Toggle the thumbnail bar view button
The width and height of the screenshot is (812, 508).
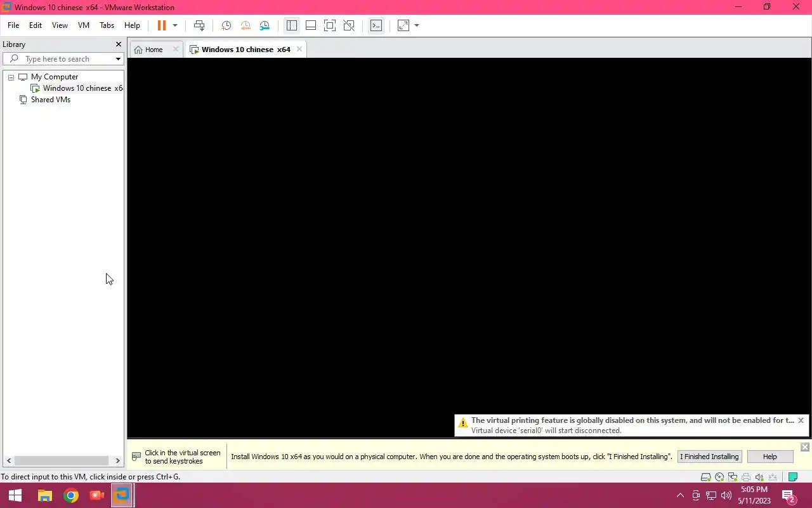tap(311, 25)
